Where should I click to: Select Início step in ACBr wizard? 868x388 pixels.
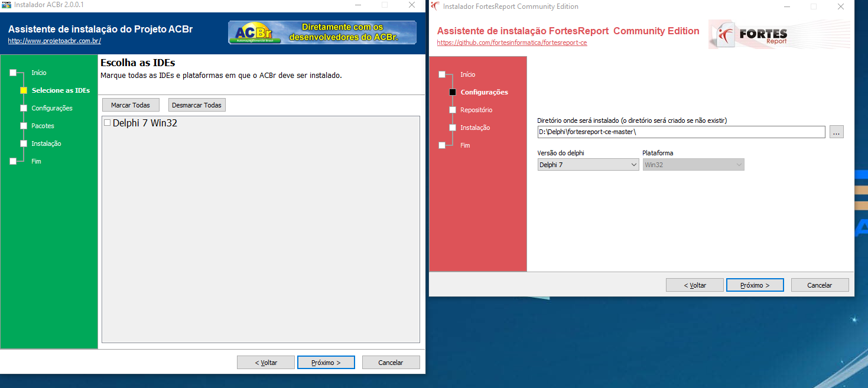tap(38, 73)
